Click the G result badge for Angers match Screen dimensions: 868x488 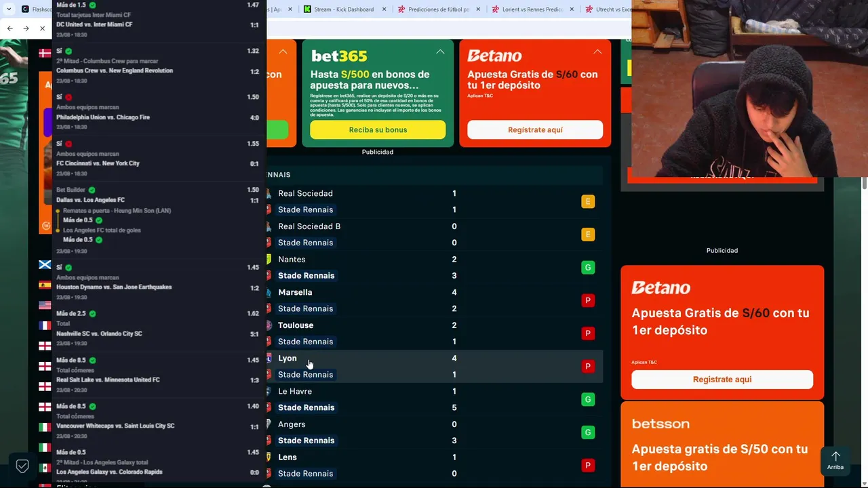click(x=588, y=432)
